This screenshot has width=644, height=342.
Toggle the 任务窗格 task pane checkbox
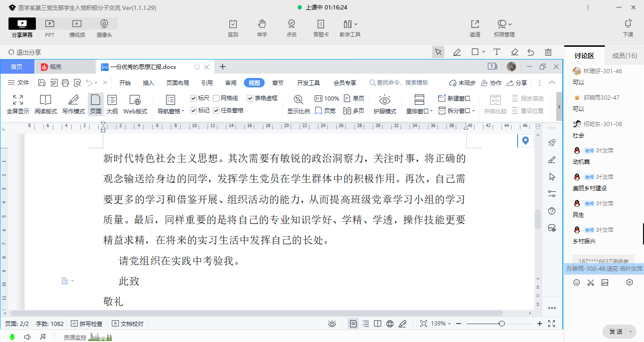pos(216,111)
